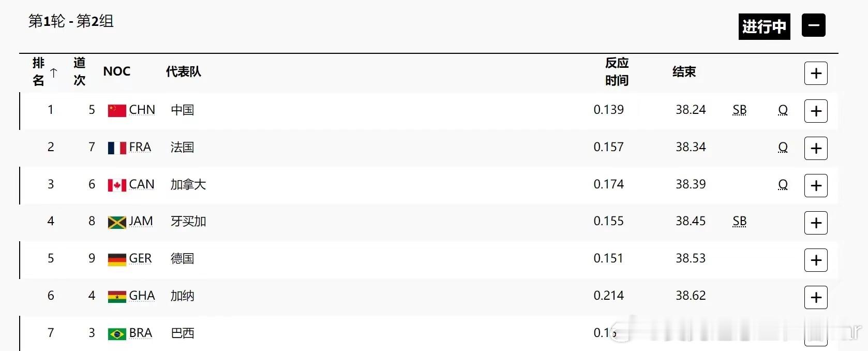The width and height of the screenshot is (868, 351).
Task: Expand details for Jamaica's row
Action: pos(816,223)
